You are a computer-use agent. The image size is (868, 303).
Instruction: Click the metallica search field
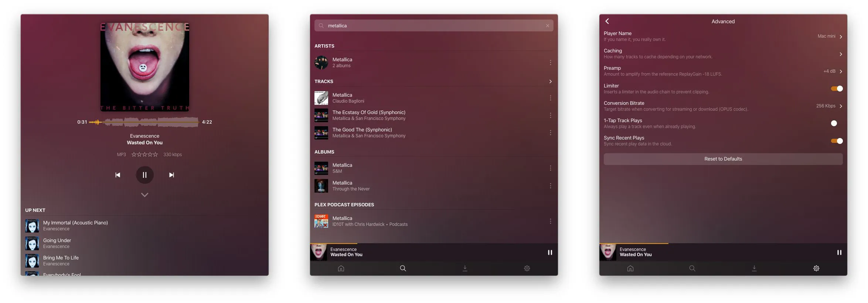(433, 25)
